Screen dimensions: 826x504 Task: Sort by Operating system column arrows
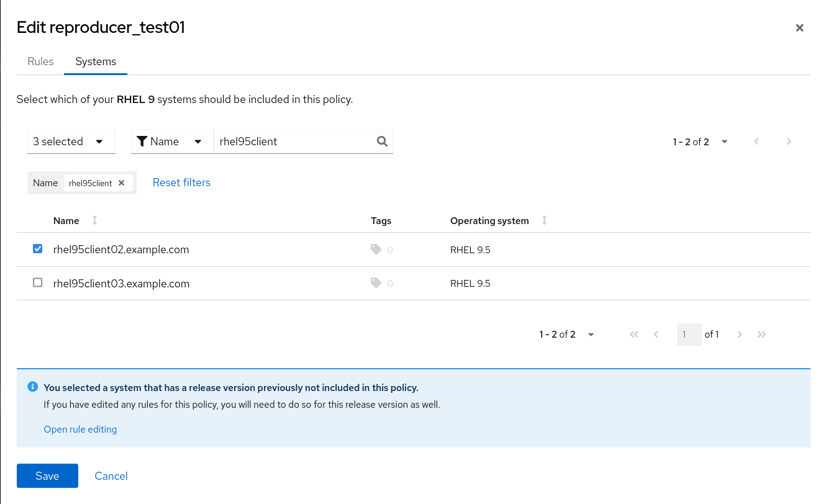544,220
